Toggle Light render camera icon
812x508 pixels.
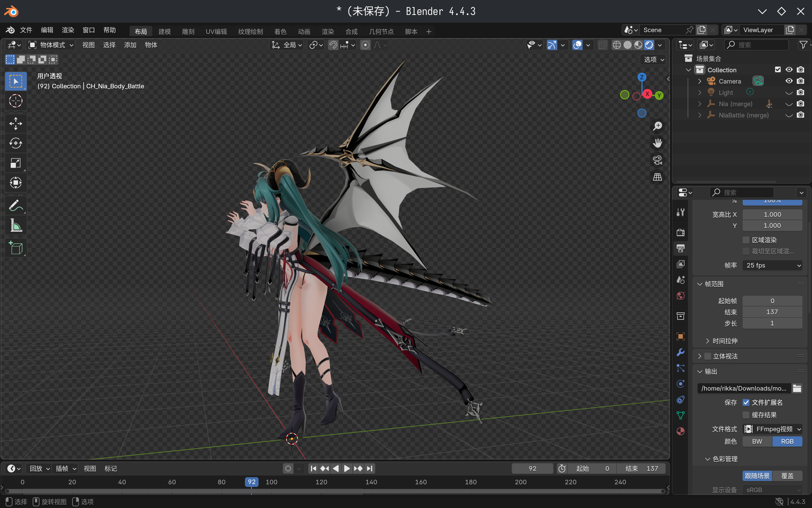pyautogui.click(x=800, y=92)
